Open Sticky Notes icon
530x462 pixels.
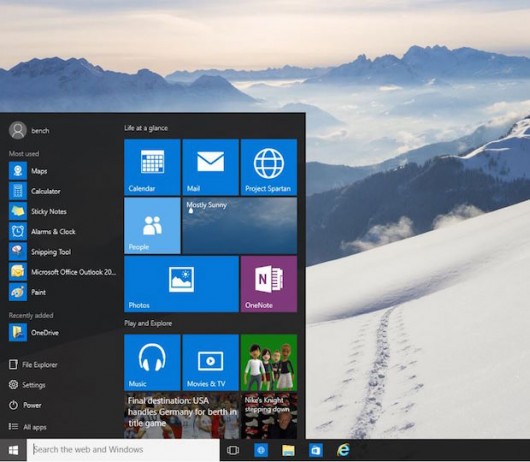(x=18, y=211)
